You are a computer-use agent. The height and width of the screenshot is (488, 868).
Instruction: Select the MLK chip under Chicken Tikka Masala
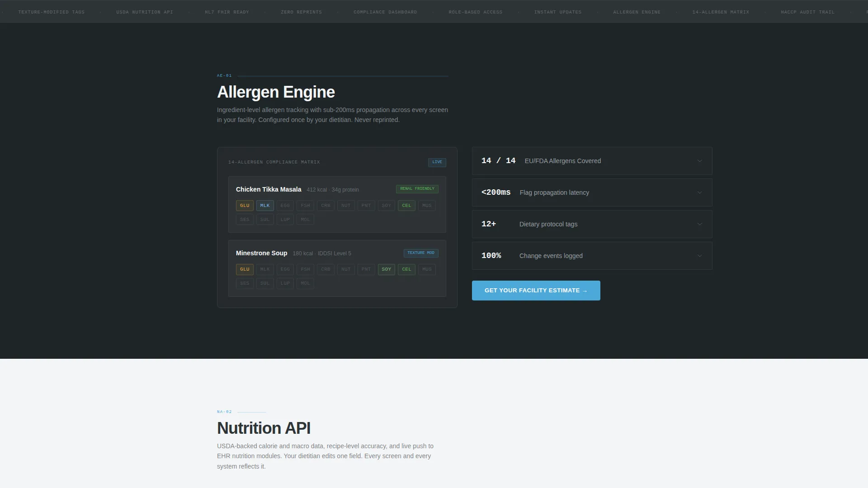(x=265, y=206)
